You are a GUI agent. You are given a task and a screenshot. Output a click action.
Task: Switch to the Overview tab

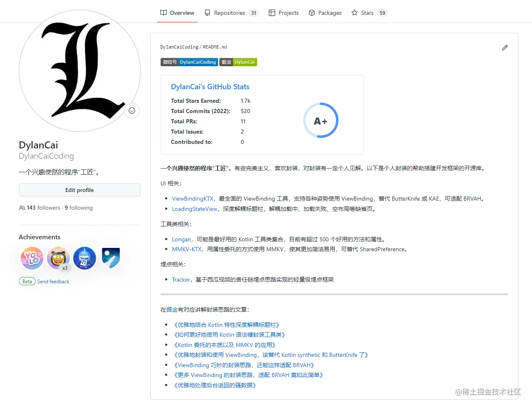pyautogui.click(x=177, y=13)
